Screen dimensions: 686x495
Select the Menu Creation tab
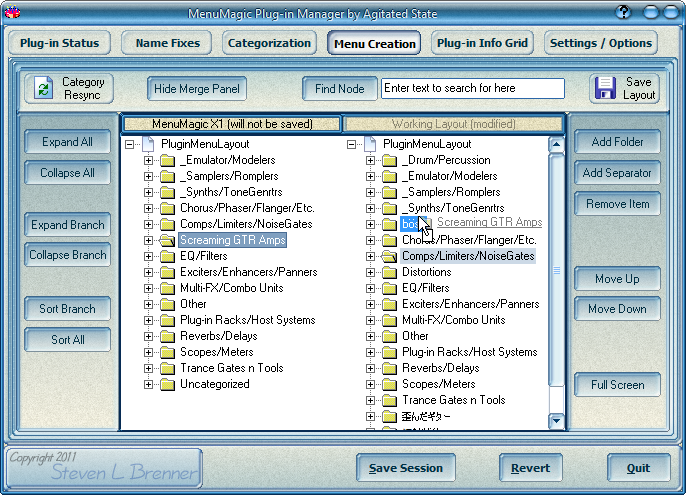(374, 43)
